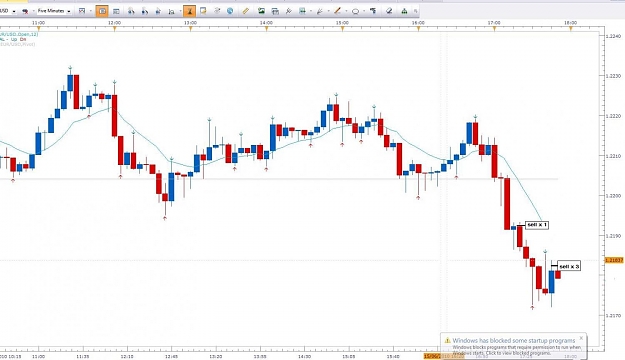Toggle the first orange highlighted toolbar button
625x360 pixels.
(102, 11)
